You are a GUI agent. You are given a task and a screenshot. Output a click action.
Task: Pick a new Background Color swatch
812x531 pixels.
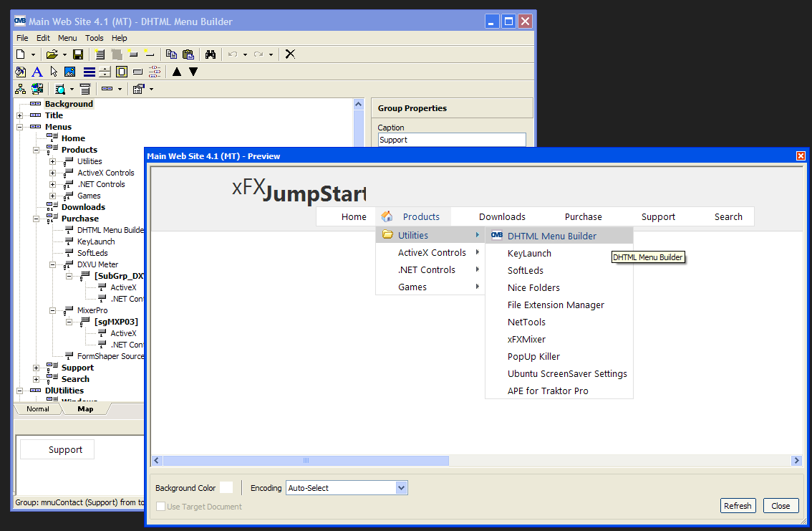228,487
